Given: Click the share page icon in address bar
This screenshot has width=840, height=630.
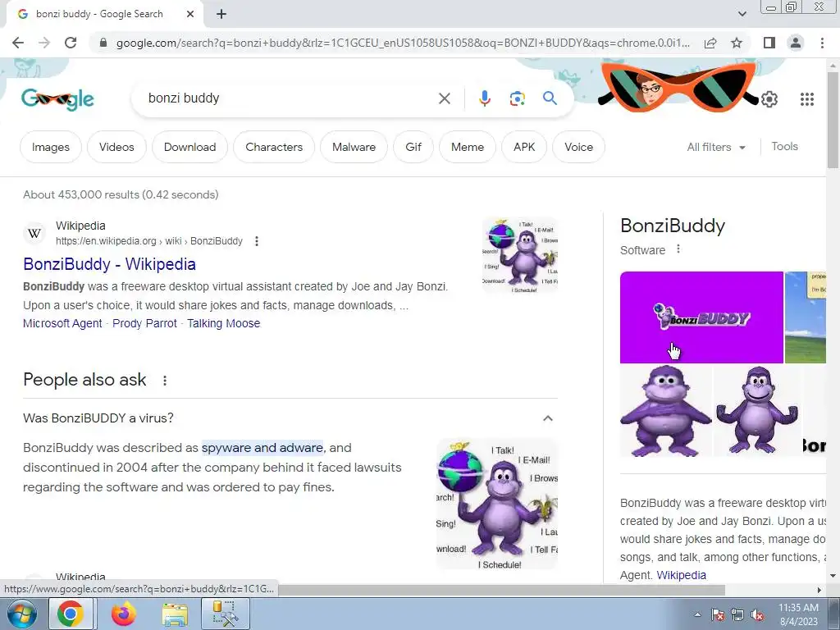Looking at the screenshot, I should coord(710,43).
